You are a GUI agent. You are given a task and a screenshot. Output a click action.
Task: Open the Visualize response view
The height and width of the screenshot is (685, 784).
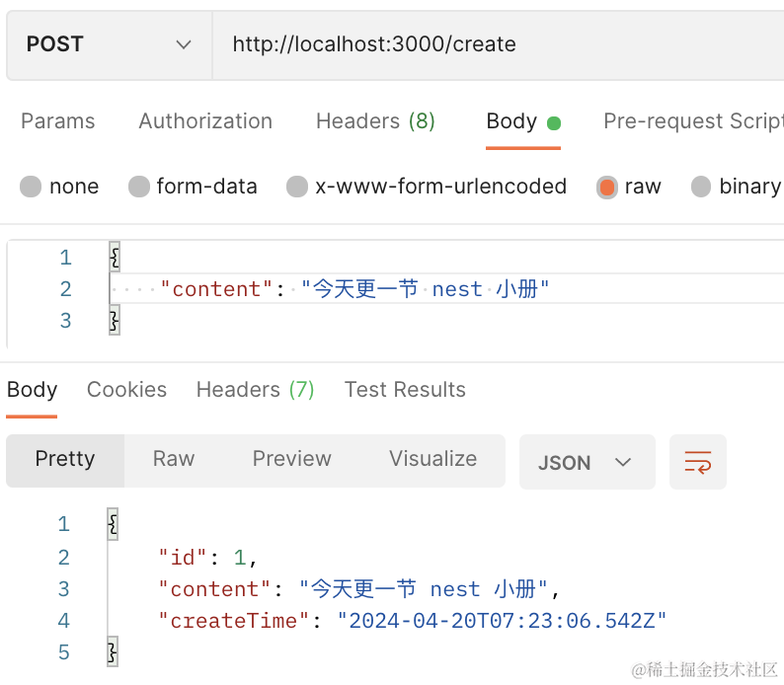[x=432, y=459]
